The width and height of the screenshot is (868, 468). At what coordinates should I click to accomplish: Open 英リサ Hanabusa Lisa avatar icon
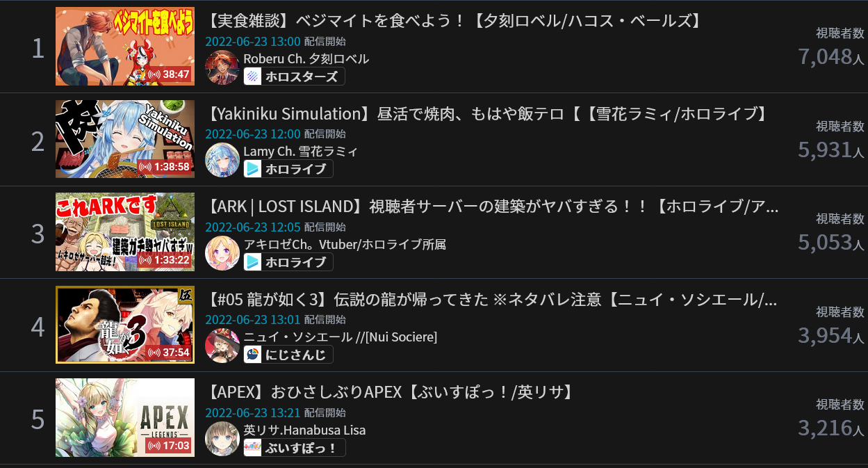222,439
